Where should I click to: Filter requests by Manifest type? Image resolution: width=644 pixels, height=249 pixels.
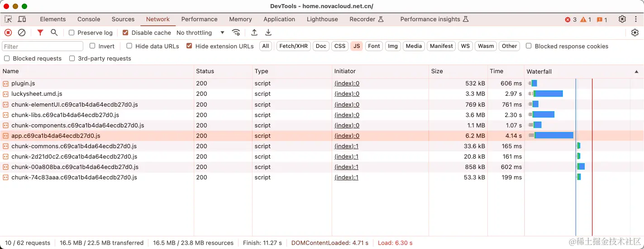point(441,46)
